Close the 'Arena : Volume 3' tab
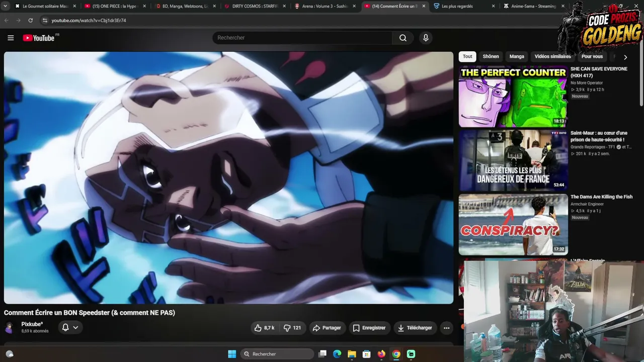This screenshot has width=644, height=362. 354,6
